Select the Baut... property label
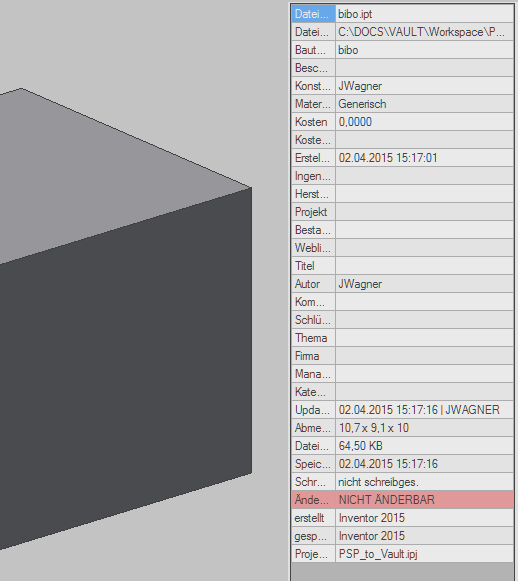The width and height of the screenshot is (518, 581). (x=313, y=50)
